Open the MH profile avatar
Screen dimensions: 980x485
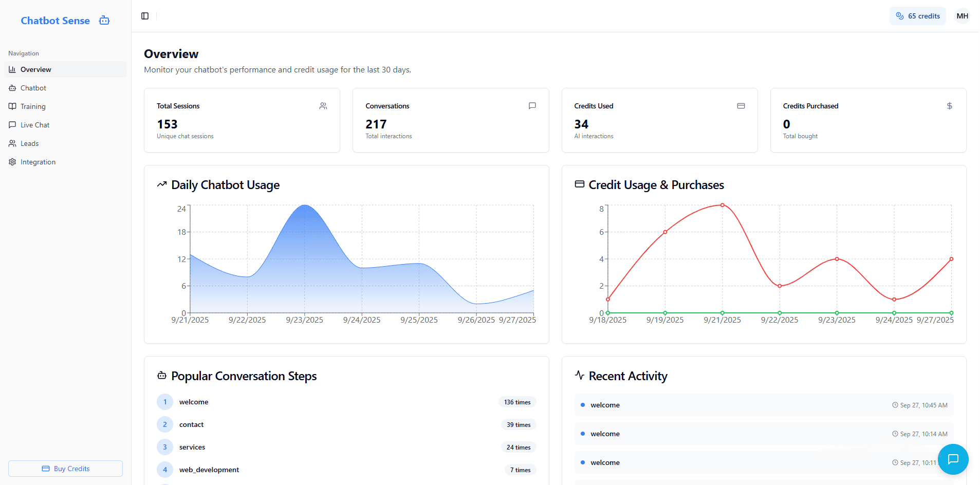962,16
